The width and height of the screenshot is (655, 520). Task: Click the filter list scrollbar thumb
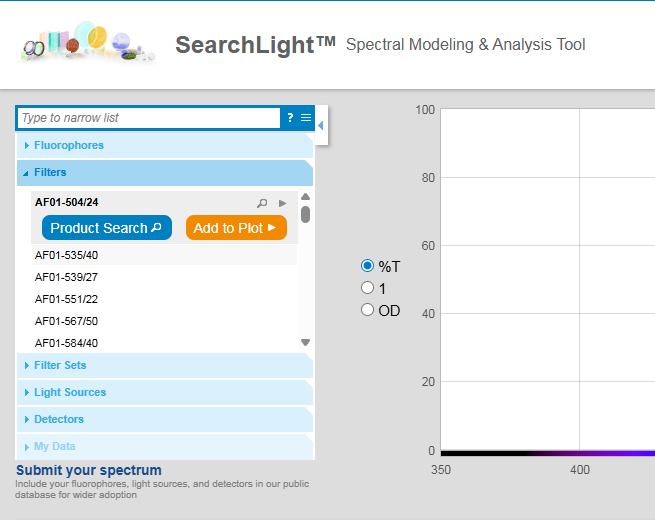(x=305, y=214)
